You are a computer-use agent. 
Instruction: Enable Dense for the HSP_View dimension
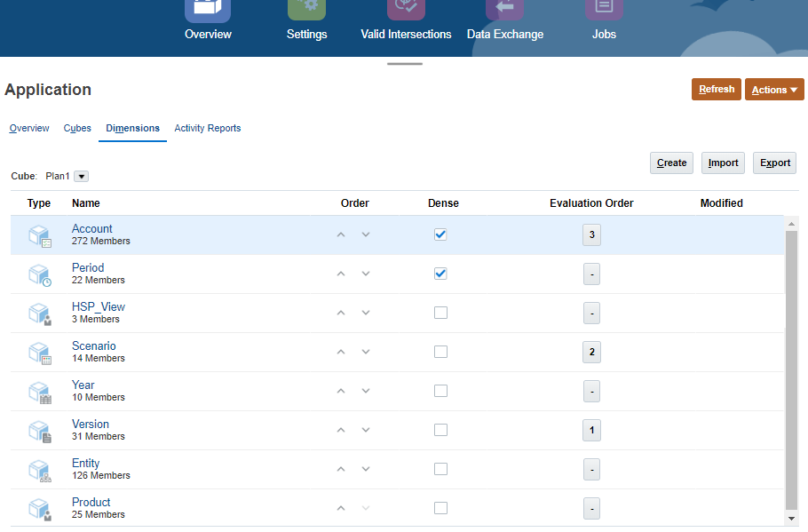coord(440,313)
